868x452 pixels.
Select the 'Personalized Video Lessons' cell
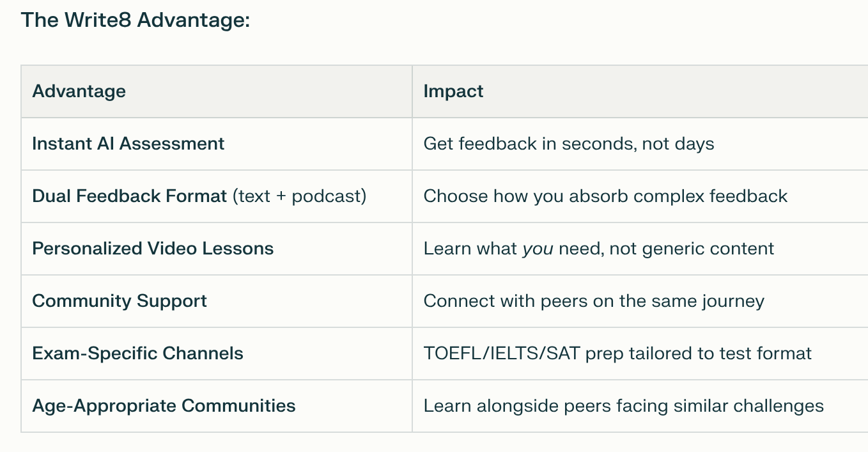click(x=153, y=248)
